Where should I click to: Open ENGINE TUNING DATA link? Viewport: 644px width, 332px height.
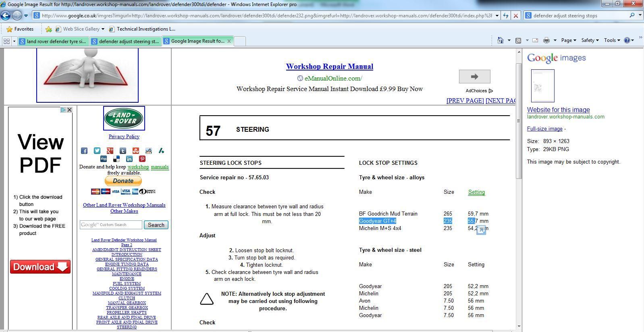click(127, 264)
